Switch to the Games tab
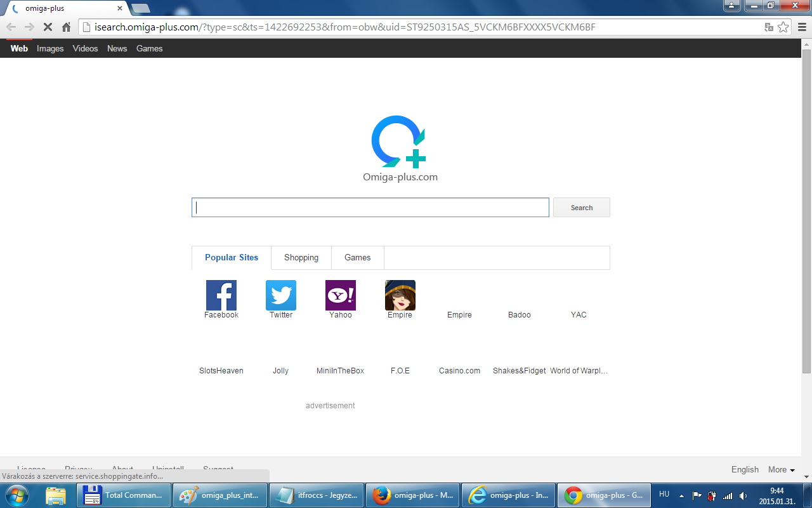 pos(358,258)
